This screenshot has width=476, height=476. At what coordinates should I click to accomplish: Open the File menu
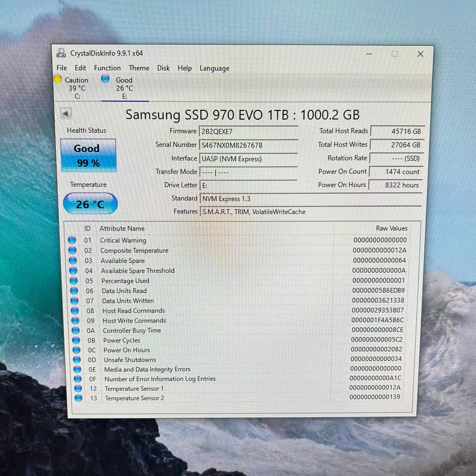[x=62, y=68]
